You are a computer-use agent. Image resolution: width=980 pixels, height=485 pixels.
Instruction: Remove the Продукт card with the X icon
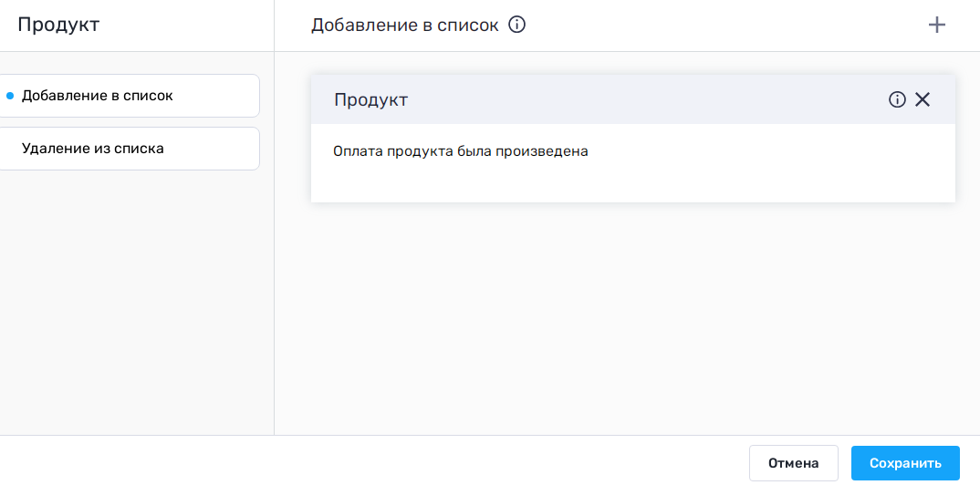point(923,99)
